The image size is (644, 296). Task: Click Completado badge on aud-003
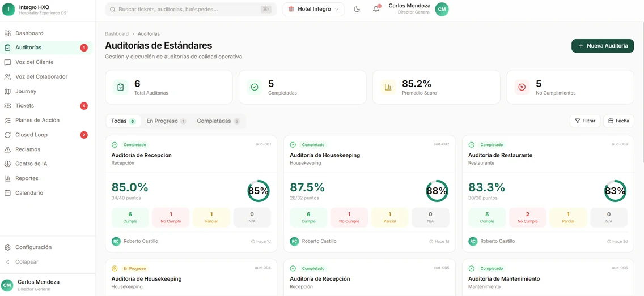(491, 145)
